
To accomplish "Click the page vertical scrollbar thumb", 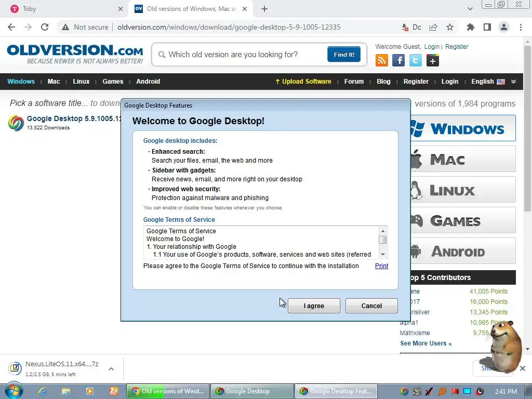I will 527,128.
